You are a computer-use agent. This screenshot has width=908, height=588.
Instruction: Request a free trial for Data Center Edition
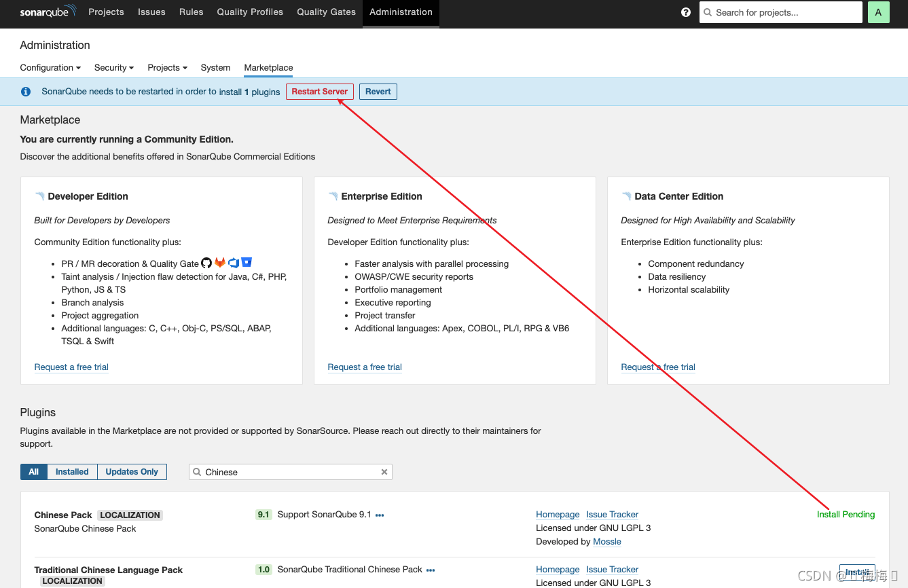click(658, 367)
